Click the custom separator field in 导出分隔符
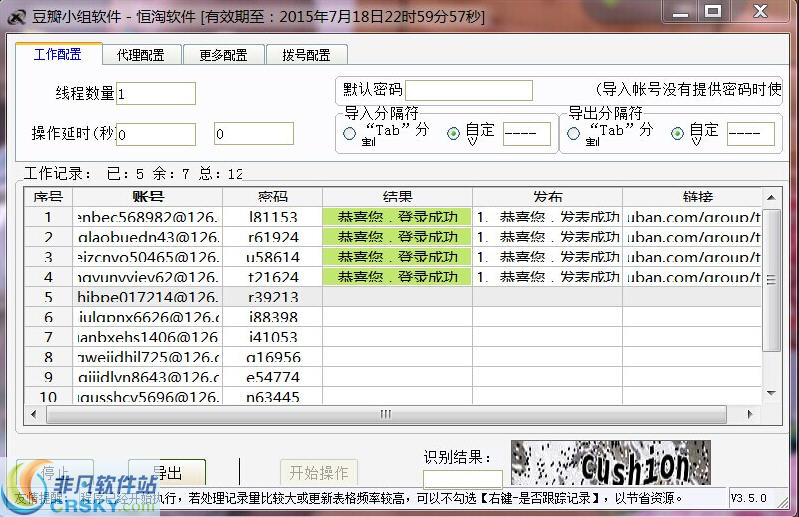The width and height of the screenshot is (799, 517). click(x=751, y=134)
